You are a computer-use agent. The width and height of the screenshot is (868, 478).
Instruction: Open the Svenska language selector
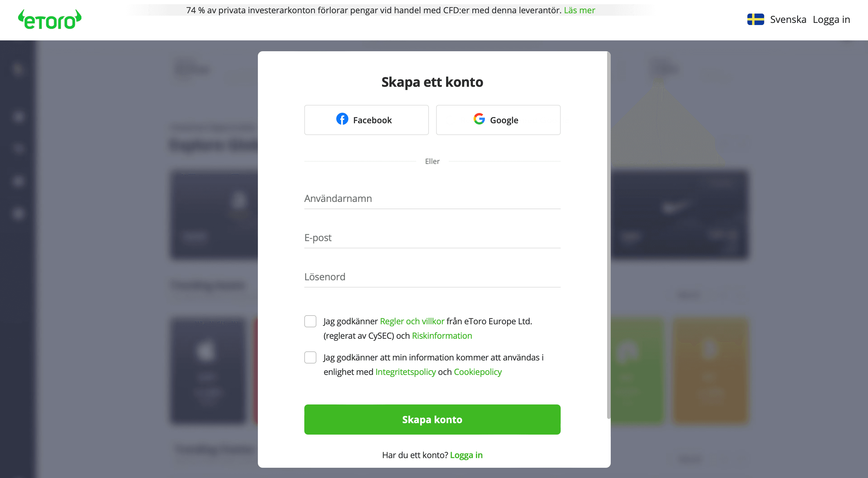click(788, 20)
